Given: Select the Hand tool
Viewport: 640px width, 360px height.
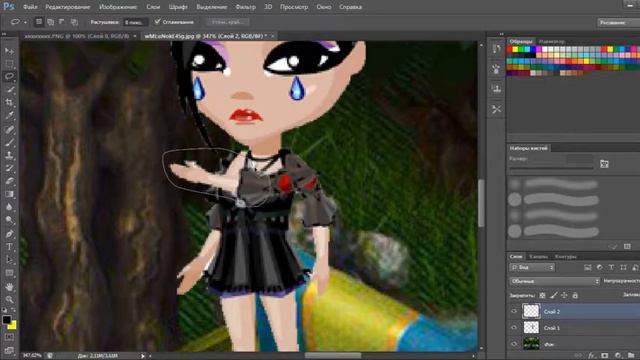Looking at the screenshot, I should (9, 287).
